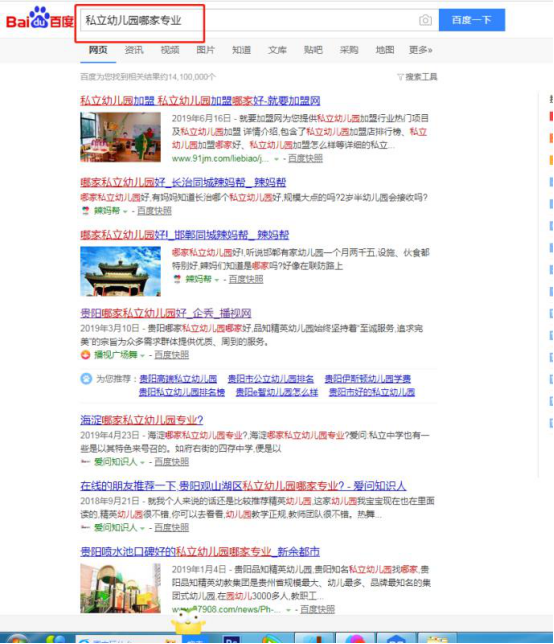Viewport: 554px width, 644px height.
Task: Expand arrow next to 爱问知识人 under 海淀 result
Action: [143, 463]
